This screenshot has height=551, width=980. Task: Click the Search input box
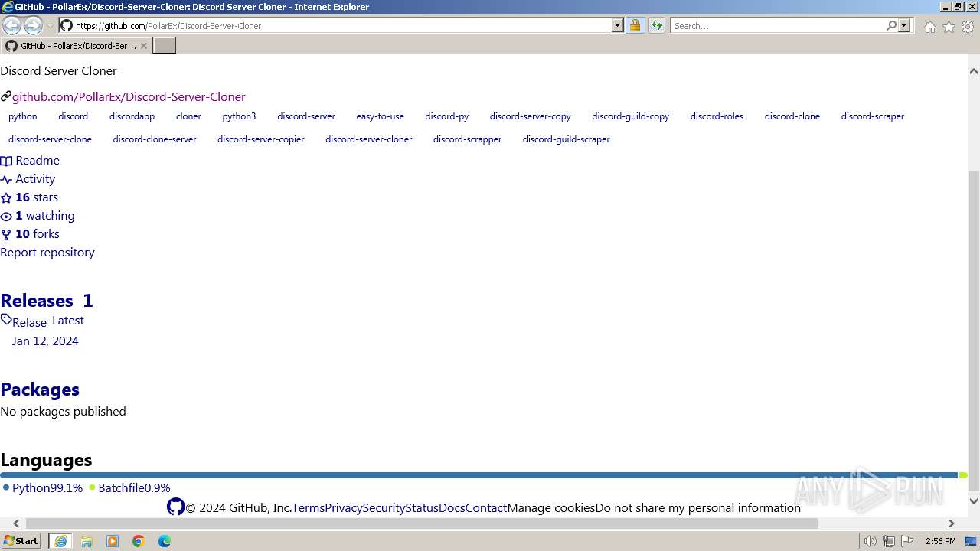(778, 25)
